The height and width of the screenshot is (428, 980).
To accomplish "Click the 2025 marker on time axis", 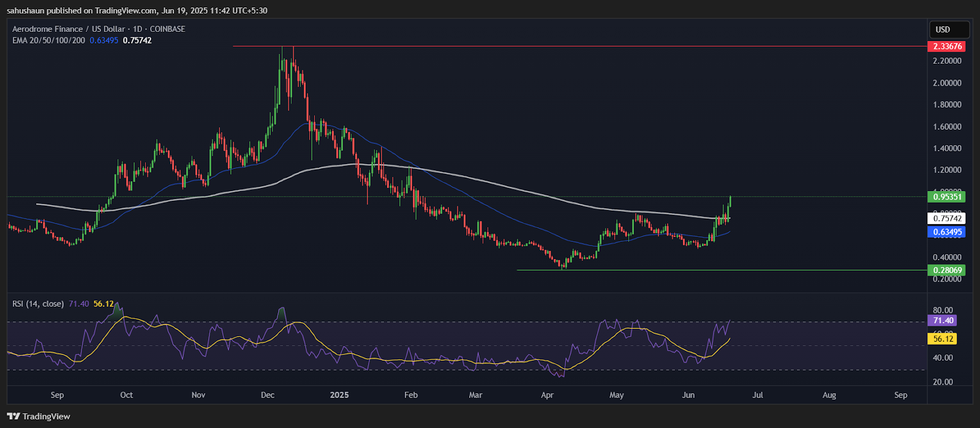I will click(x=339, y=395).
